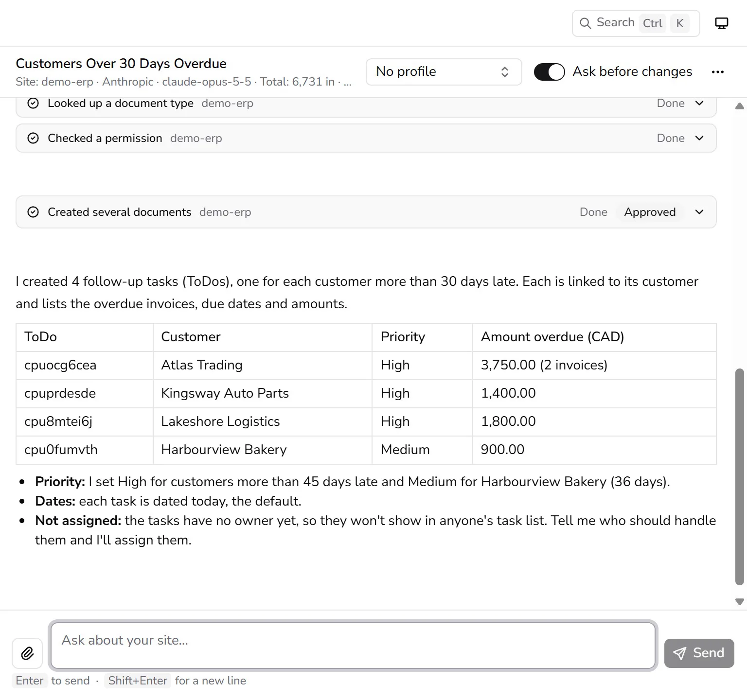The image size is (747, 700).
Task: Expand the Created several documents step
Action: coord(699,212)
